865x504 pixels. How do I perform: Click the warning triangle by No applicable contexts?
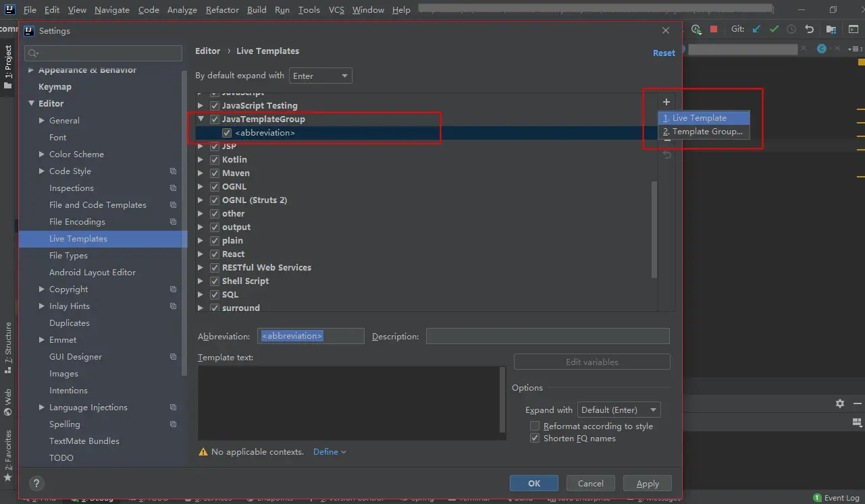(203, 452)
